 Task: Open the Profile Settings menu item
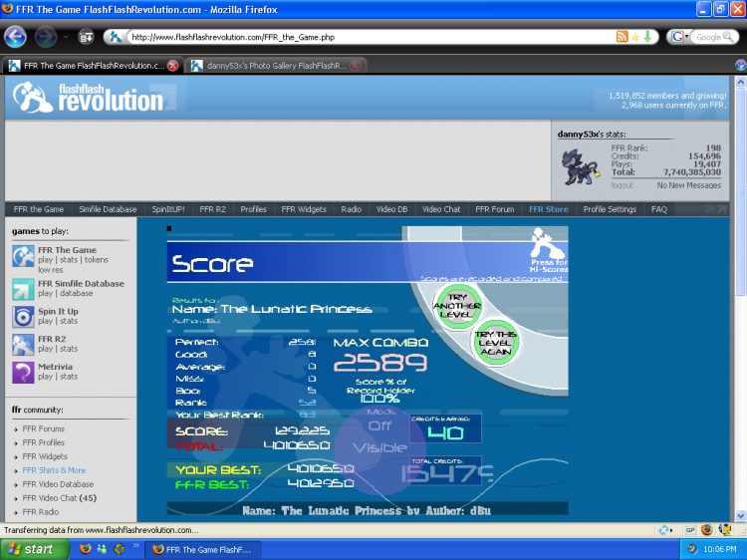pos(610,209)
